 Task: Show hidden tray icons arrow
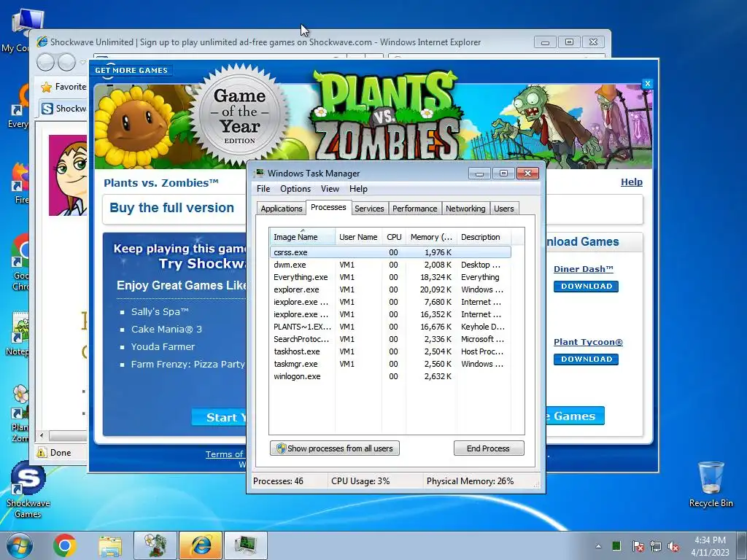click(x=598, y=546)
